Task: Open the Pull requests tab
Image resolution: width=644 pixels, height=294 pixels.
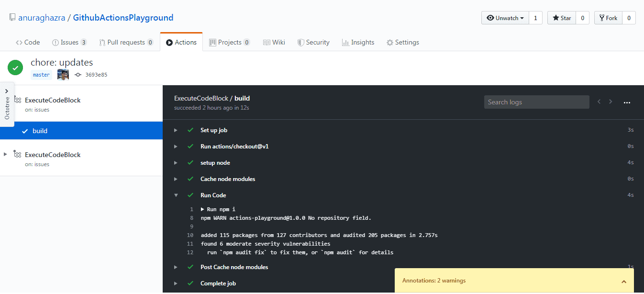Action: click(126, 42)
